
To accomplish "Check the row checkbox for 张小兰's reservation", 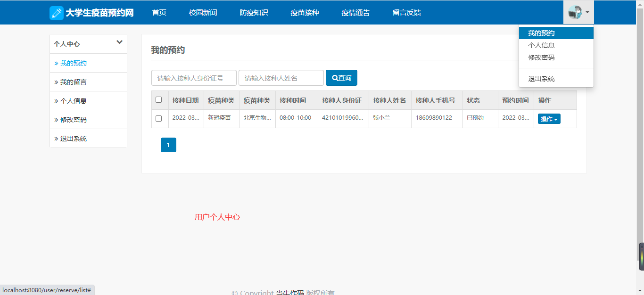I will pyautogui.click(x=159, y=118).
